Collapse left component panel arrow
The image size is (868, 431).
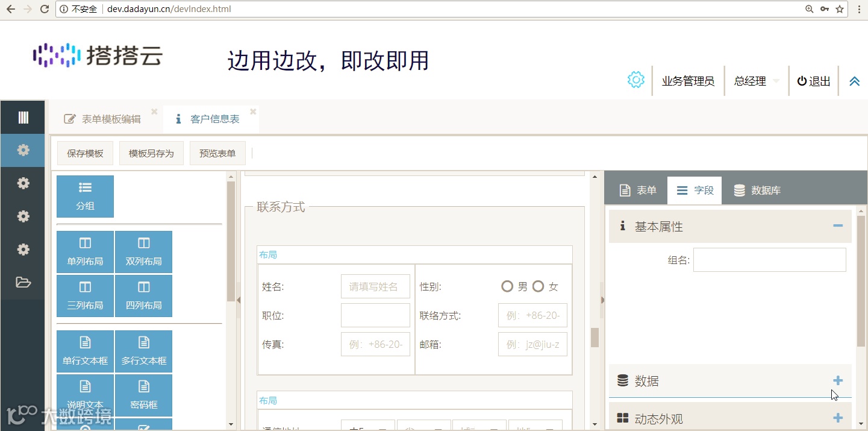(x=238, y=300)
